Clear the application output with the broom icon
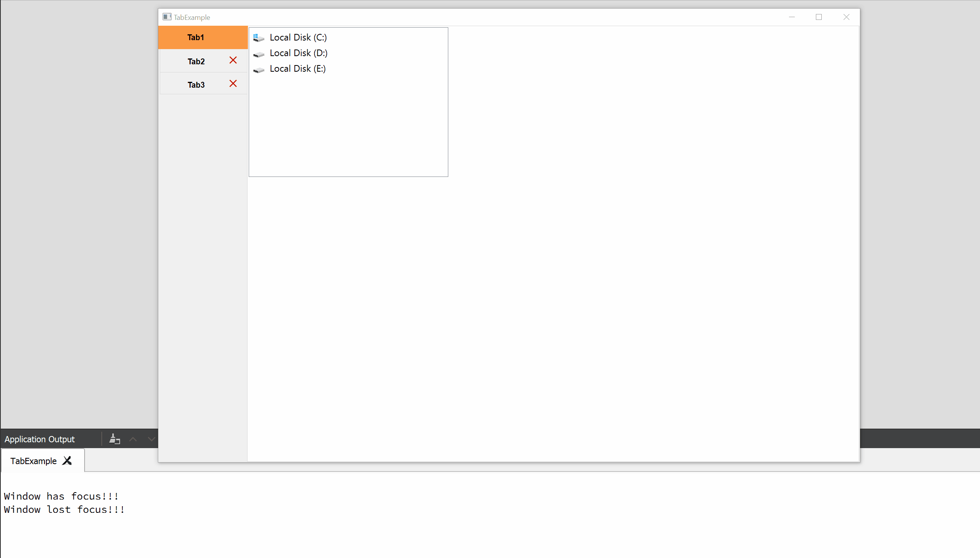 point(114,439)
